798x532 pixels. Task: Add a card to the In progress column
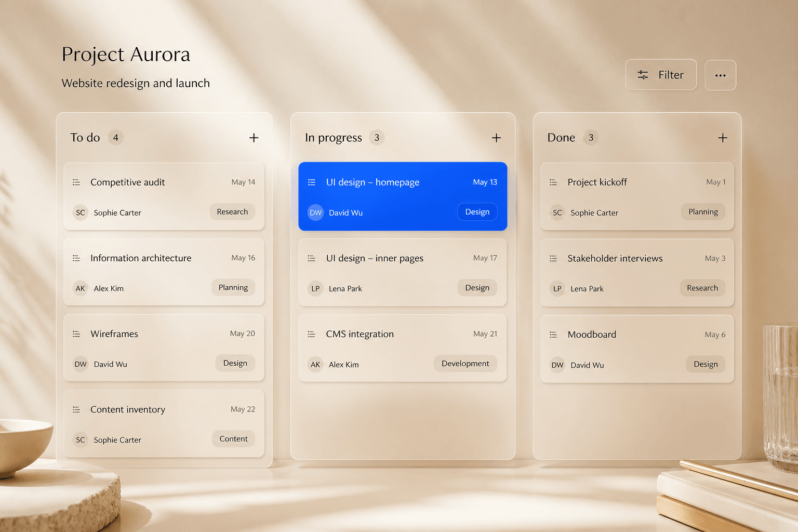click(496, 138)
